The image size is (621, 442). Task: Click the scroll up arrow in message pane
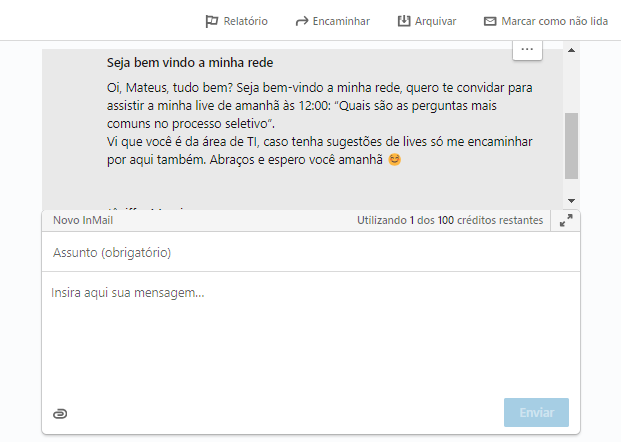tap(571, 50)
